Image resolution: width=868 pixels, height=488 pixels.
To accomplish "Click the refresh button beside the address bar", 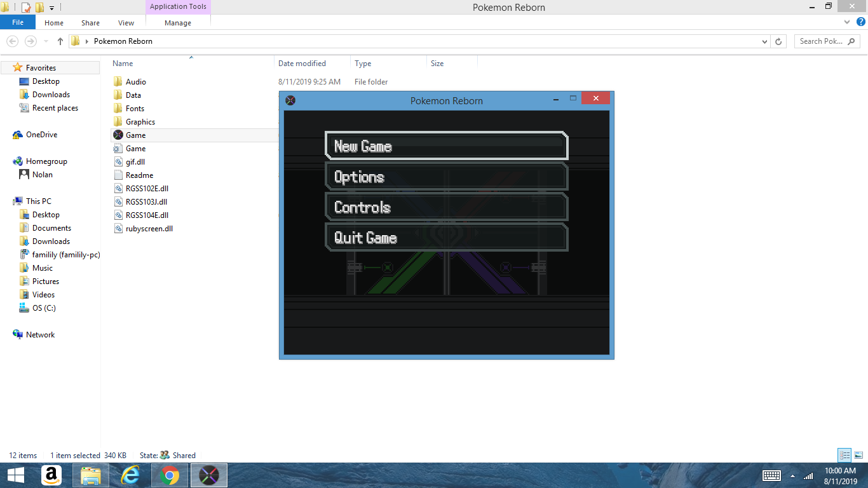I will [x=778, y=41].
